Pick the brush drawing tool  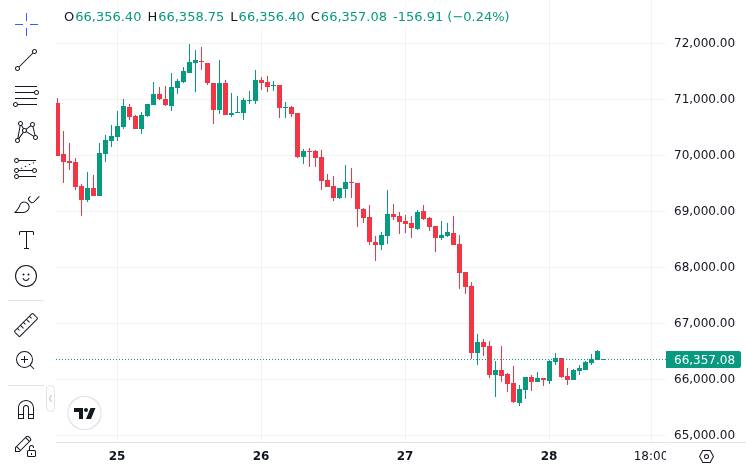point(26,204)
